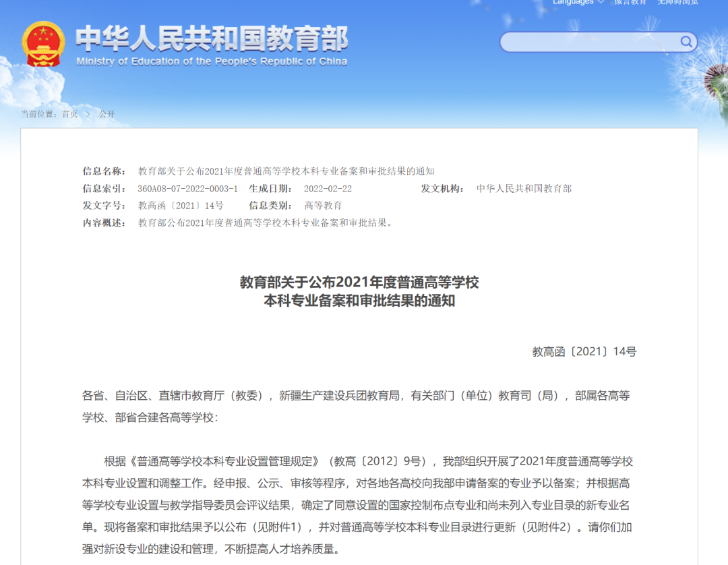Select the 内容概述 summary sentence
This screenshot has width=728, height=565.
click(266, 223)
